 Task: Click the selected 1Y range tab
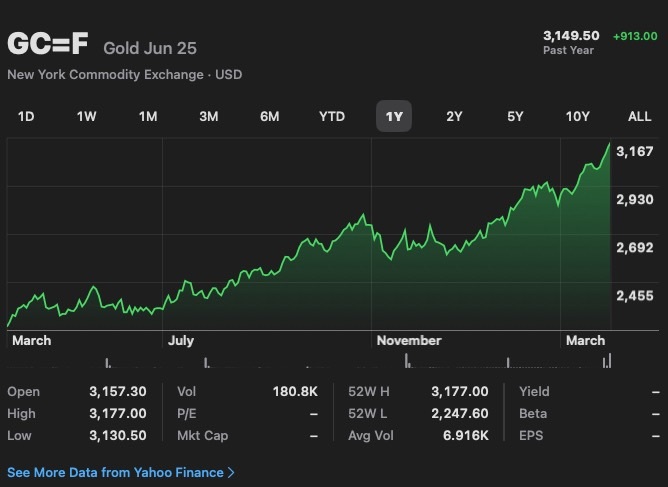[394, 116]
